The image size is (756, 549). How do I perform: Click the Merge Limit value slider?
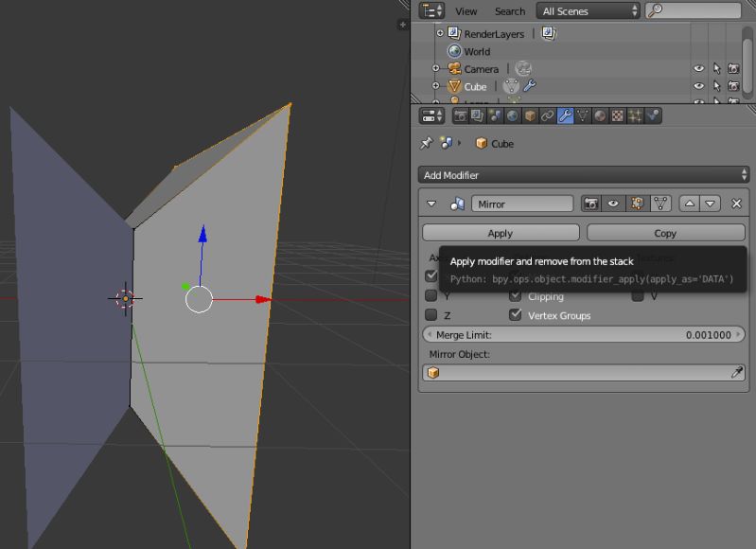584,334
